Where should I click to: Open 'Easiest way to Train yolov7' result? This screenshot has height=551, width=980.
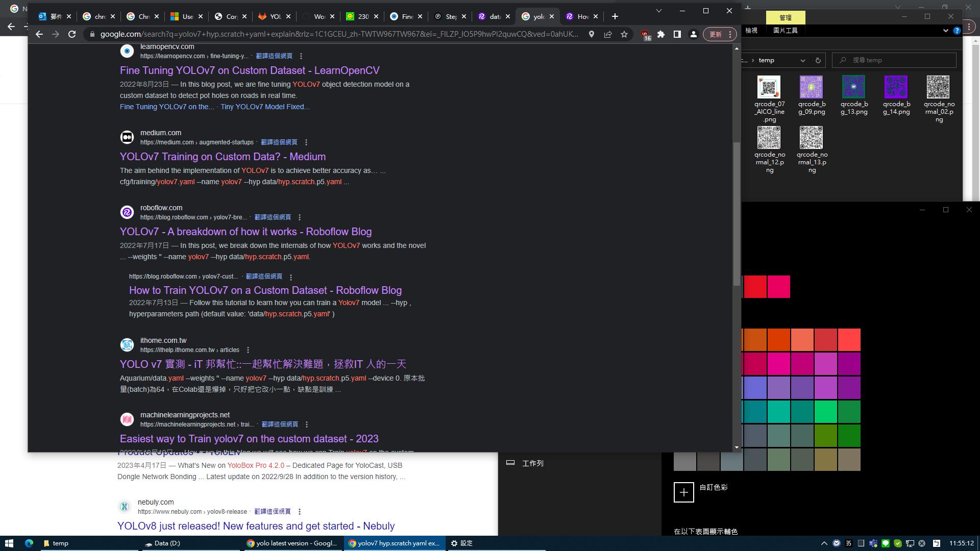[249, 439]
